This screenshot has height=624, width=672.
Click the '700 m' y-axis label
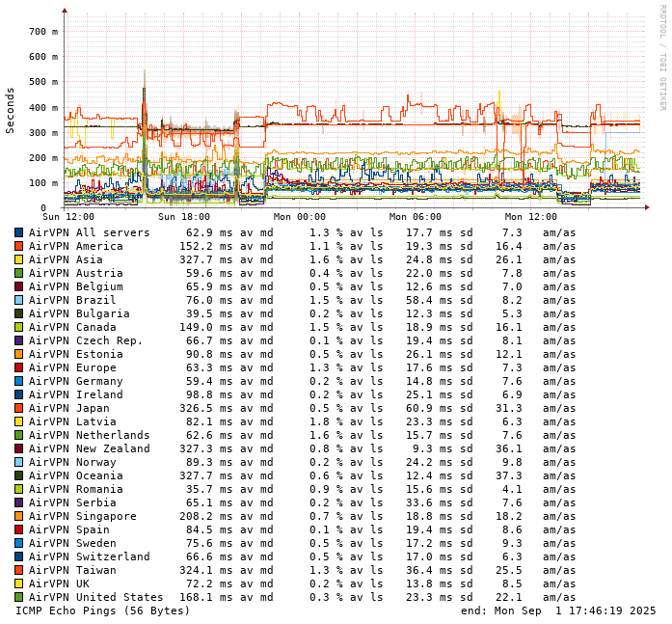[43, 31]
